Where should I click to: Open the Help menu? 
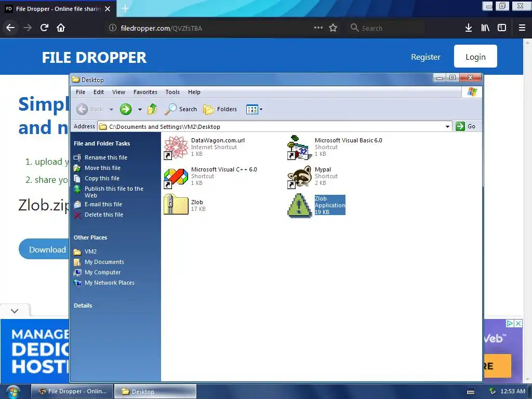point(194,92)
